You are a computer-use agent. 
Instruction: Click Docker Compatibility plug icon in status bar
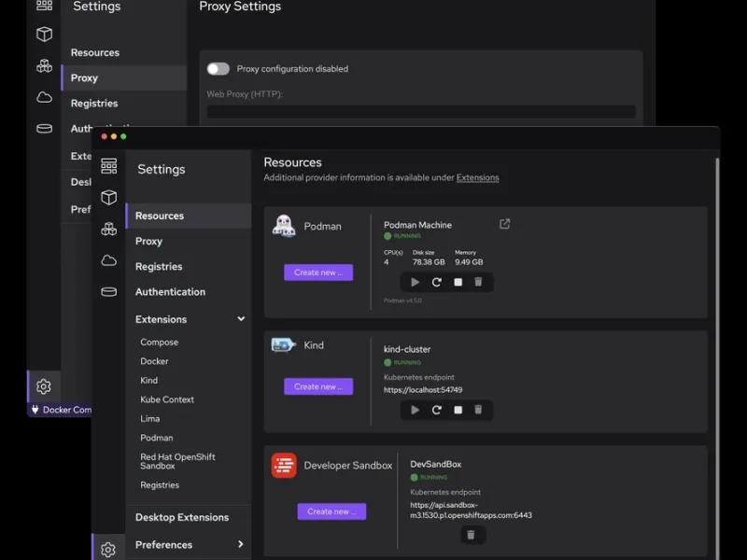click(35, 410)
